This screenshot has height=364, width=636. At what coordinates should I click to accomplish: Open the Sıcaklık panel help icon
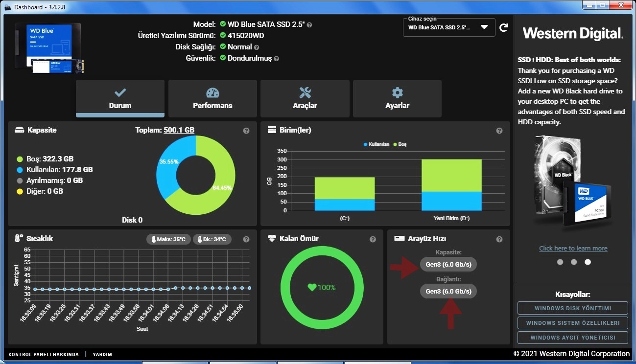click(246, 239)
